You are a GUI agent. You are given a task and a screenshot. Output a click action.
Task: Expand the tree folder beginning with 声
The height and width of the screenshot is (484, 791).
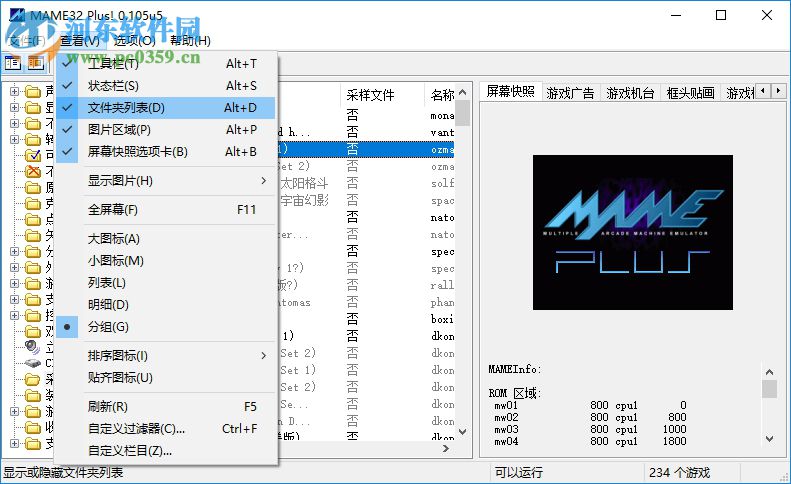pos(14,91)
